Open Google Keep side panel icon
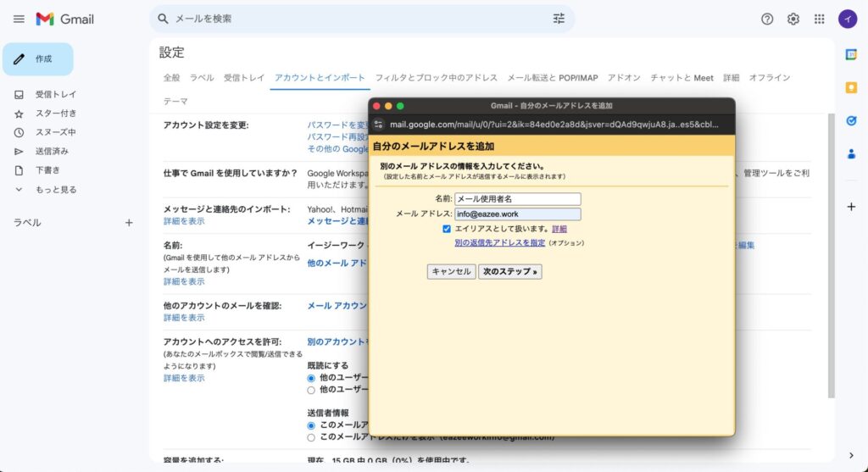Image resolution: width=868 pixels, height=472 pixels. point(851,87)
